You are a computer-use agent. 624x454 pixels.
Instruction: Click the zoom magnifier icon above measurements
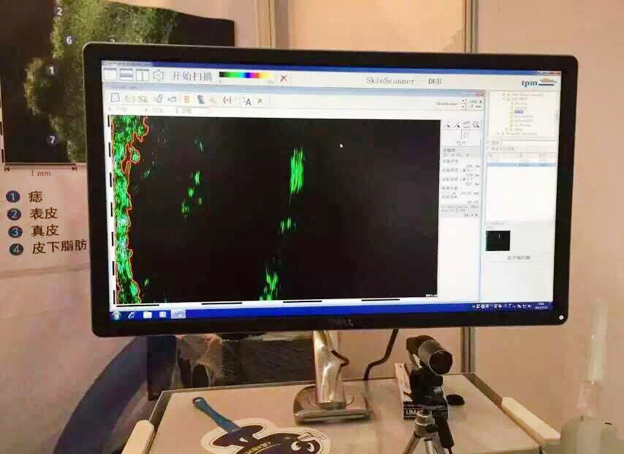click(x=475, y=125)
